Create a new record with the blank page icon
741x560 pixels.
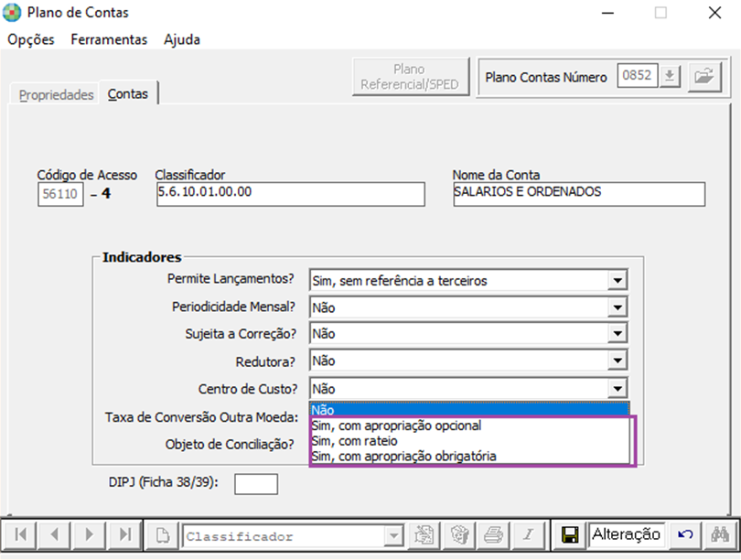click(x=163, y=535)
